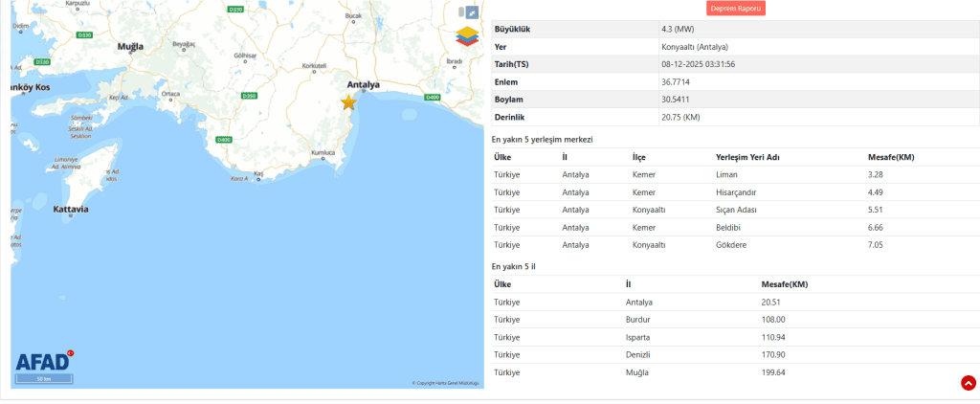Click the earthquake epicenter star marker
This screenshot has width=980, height=404.
(348, 102)
